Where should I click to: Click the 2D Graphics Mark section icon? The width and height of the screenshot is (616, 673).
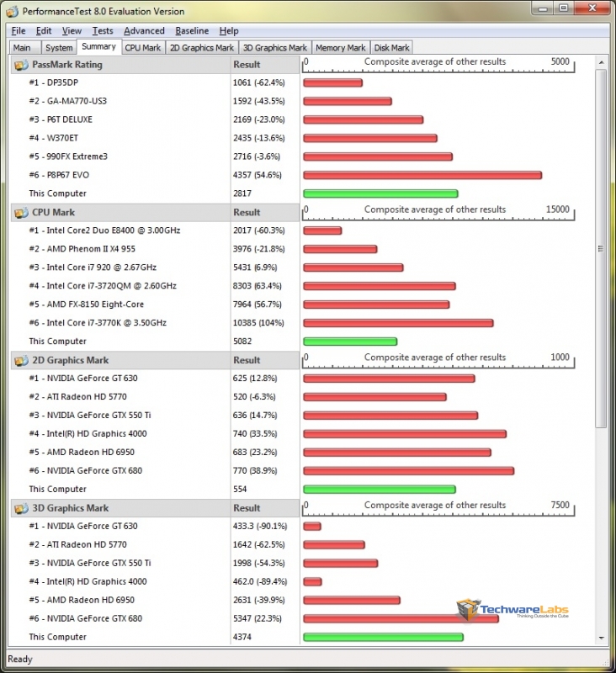coord(22,361)
